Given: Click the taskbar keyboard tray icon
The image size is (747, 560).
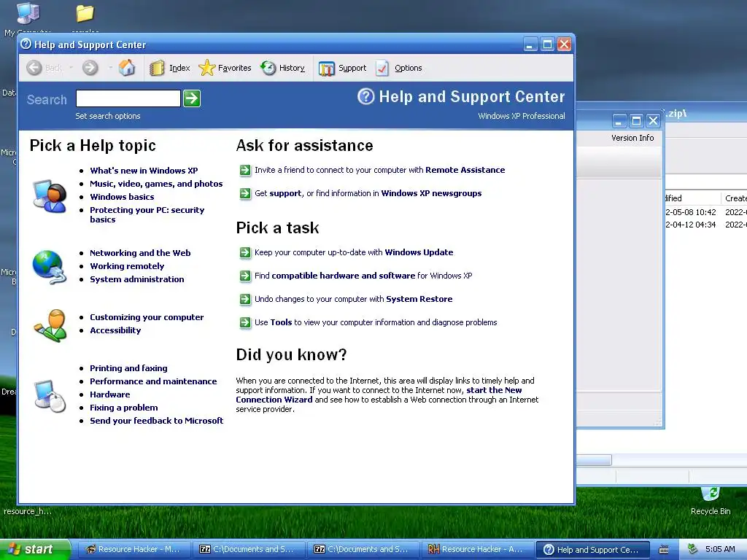Looking at the screenshot, I should click(x=664, y=550).
